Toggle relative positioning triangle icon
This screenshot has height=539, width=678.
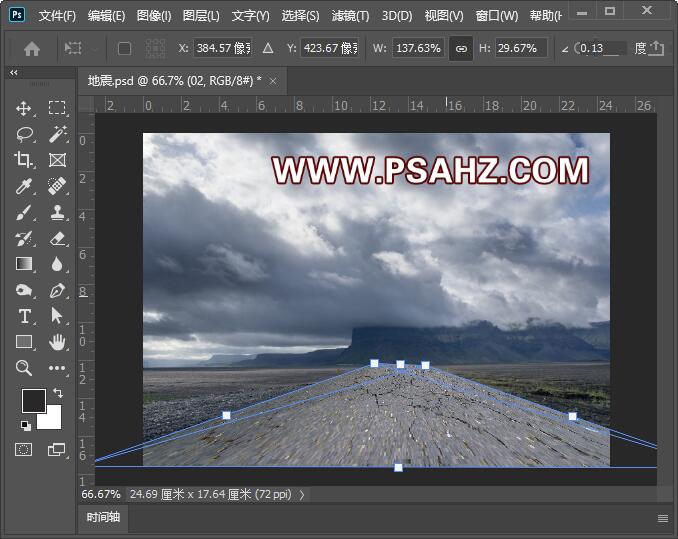tap(268, 48)
